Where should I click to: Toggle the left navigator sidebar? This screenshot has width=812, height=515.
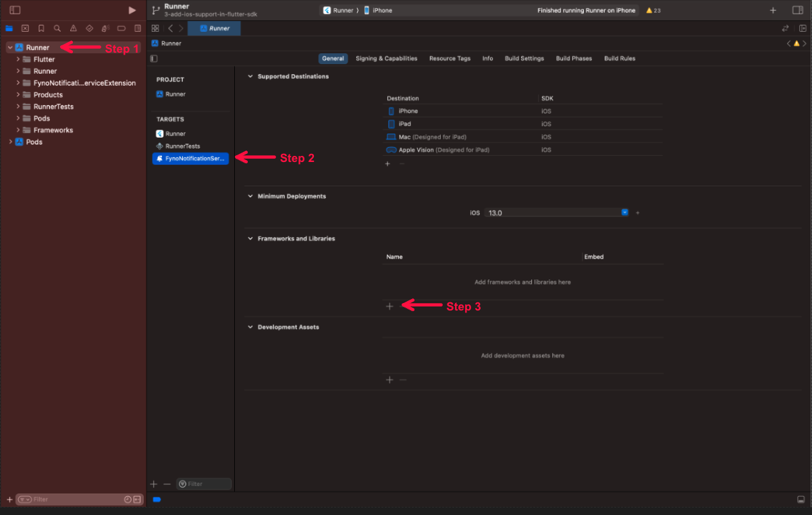(15, 10)
